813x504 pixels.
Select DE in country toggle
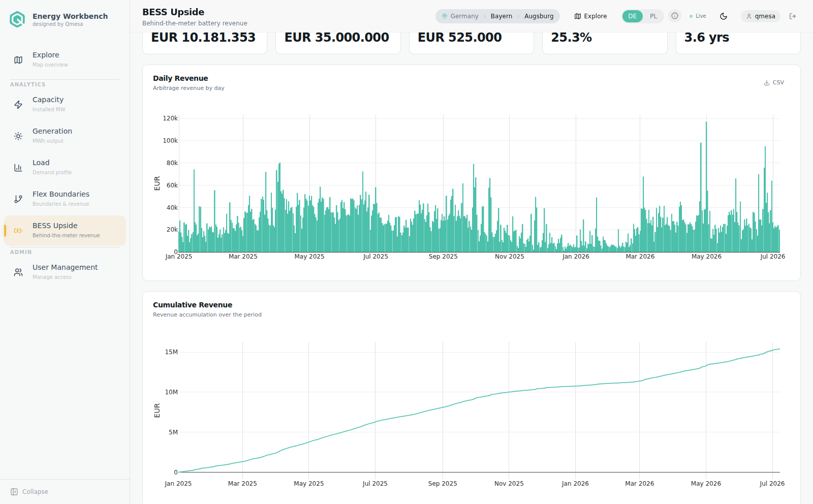(633, 16)
